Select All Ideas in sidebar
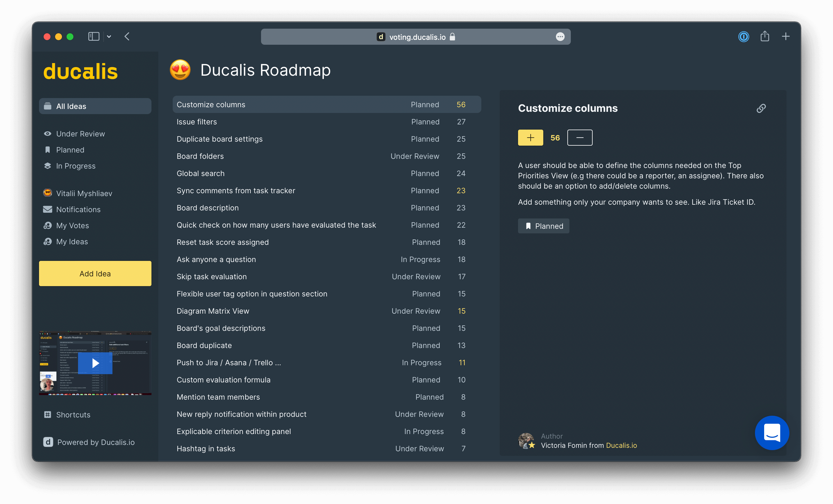The width and height of the screenshot is (833, 504). point(95,106)
